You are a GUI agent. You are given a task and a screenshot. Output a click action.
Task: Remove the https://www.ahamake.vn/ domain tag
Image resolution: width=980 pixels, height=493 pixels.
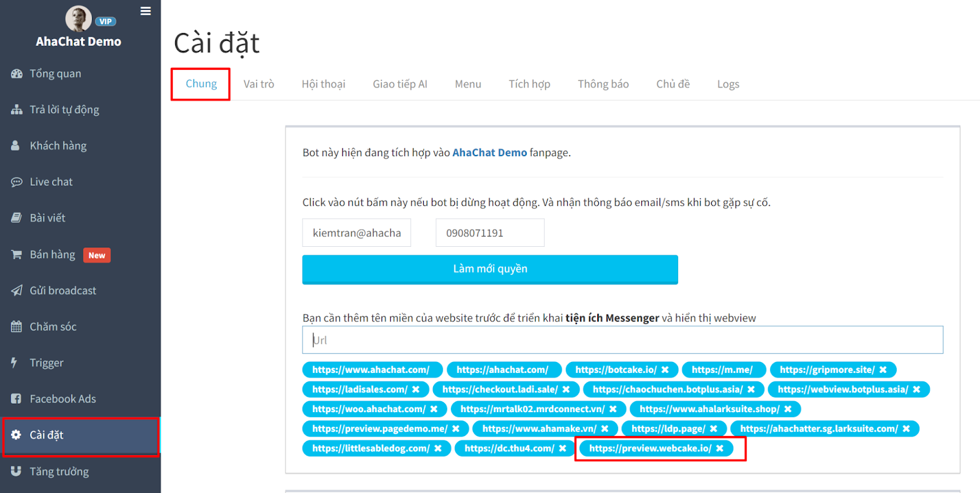point(605,429)
